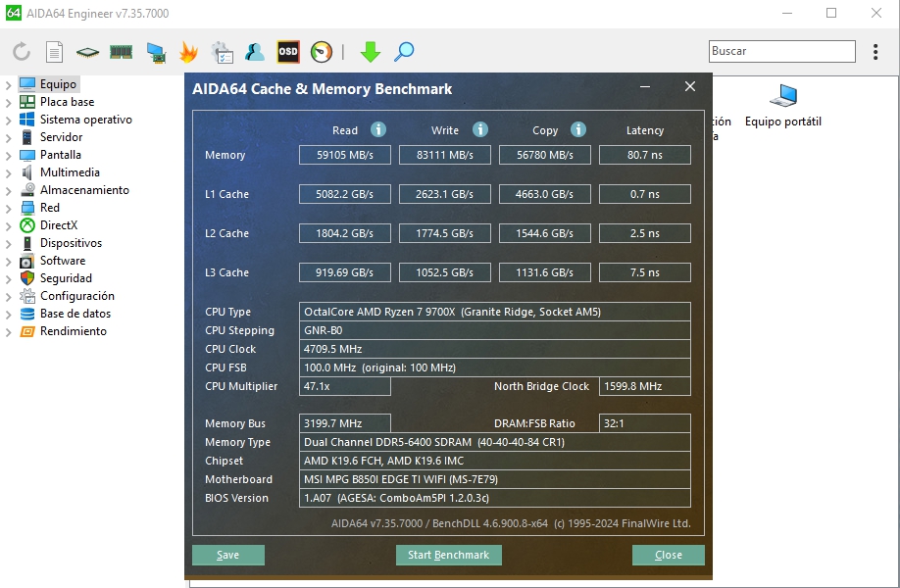
Task: Select Pantalla in the tree
Action: click(x=60, y=155)
